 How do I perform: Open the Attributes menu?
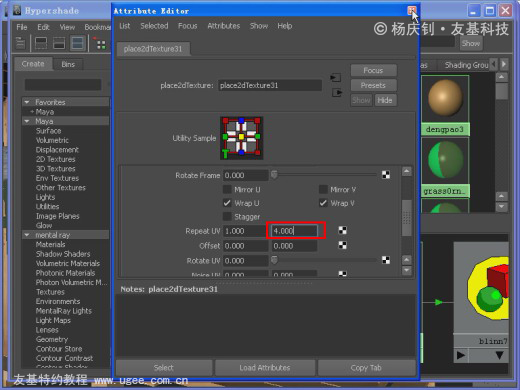(x=224, y=26)
